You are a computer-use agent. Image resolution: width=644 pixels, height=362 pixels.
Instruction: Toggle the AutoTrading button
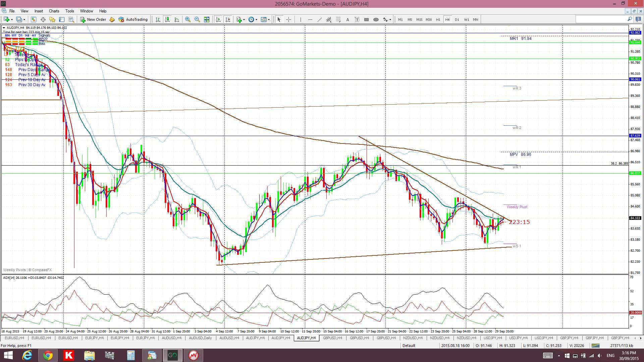[133, 19]
